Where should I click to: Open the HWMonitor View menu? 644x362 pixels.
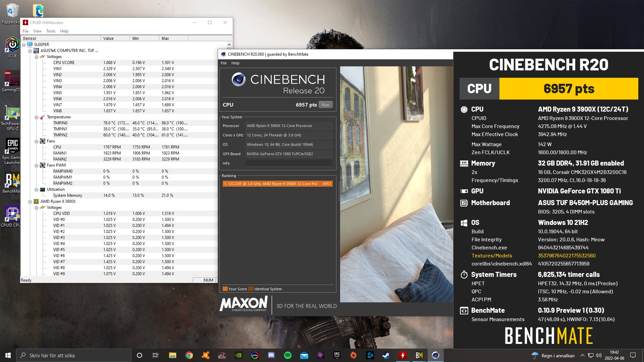37,31
